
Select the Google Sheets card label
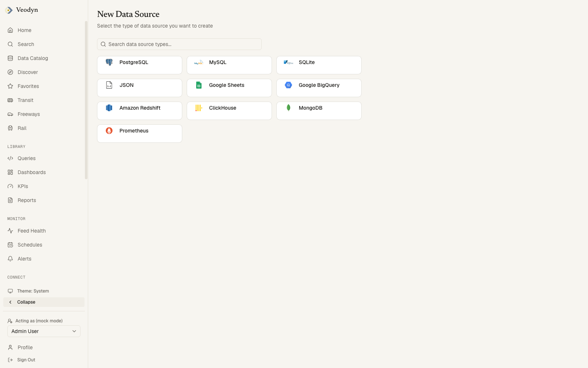[227, 85]
